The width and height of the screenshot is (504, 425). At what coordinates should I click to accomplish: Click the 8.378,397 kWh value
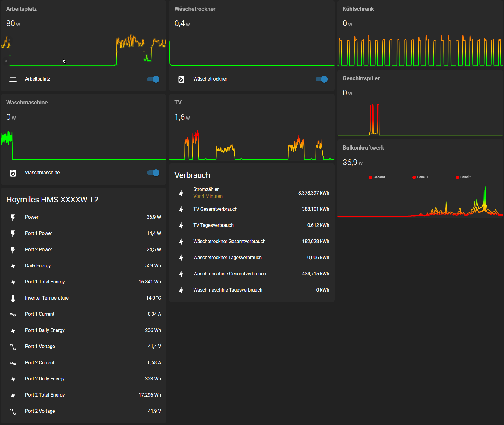[x=313, y=193]
